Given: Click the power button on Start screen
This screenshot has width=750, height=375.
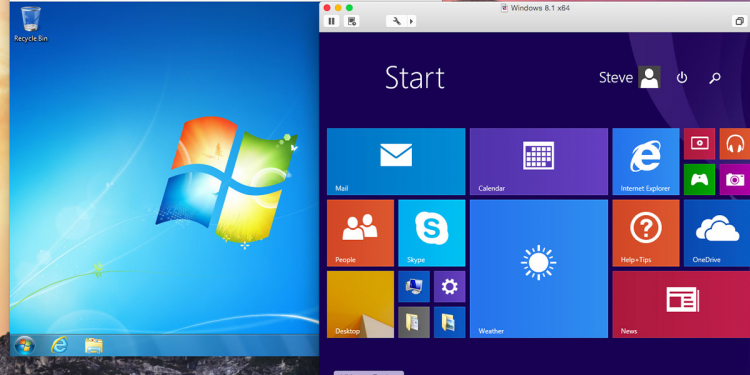Looking at the screenshot, I should point(682,77).
